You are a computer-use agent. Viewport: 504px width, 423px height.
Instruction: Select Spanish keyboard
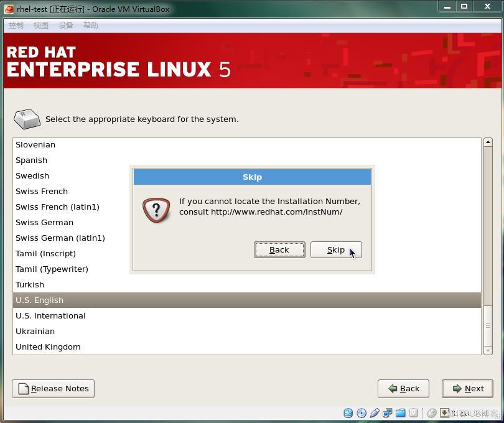coord(246,160)
